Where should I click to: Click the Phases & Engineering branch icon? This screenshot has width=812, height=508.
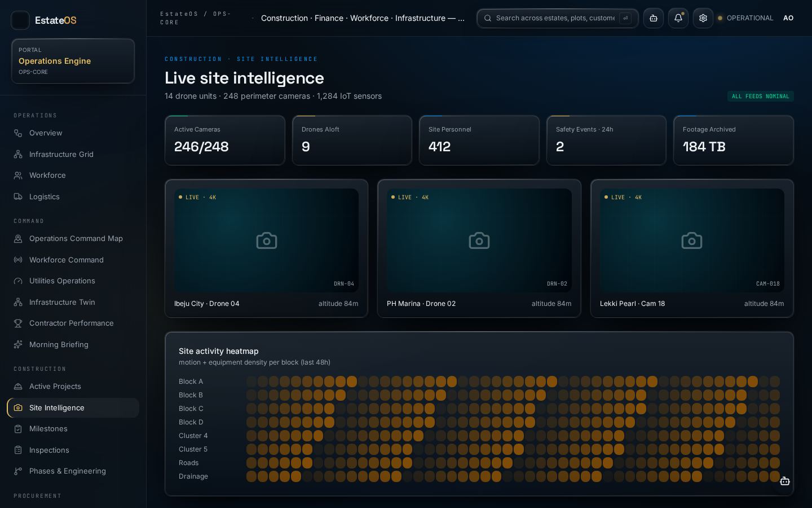18,471
